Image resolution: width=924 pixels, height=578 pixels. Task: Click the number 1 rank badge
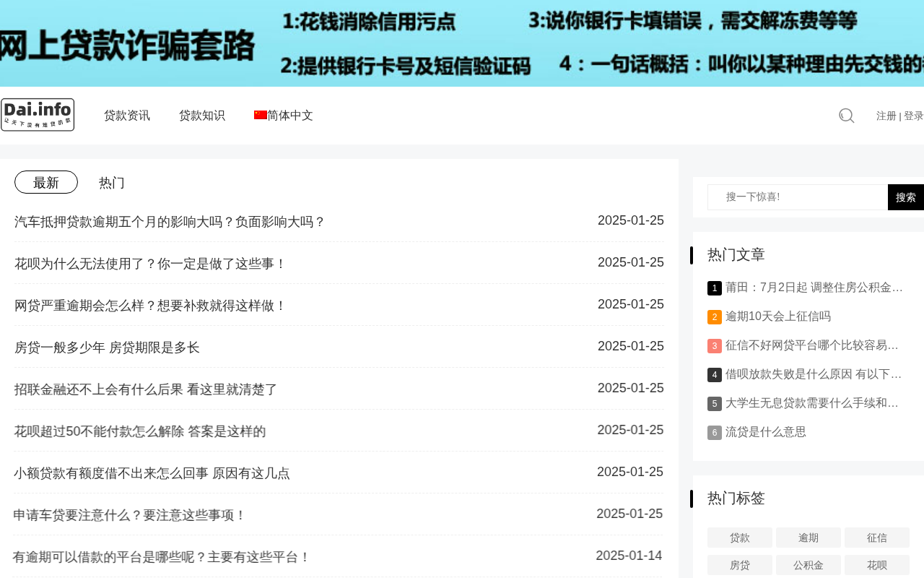coord(714,288)
